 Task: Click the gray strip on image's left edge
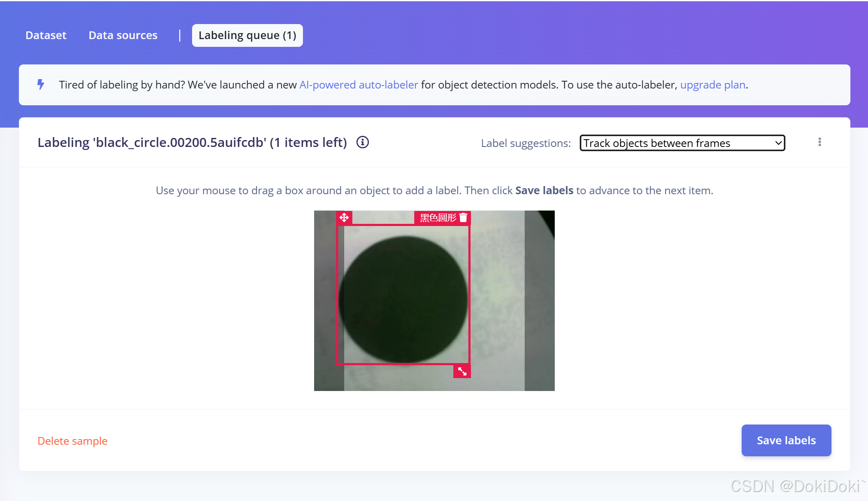pyautogui.click(x=324, y=301)
